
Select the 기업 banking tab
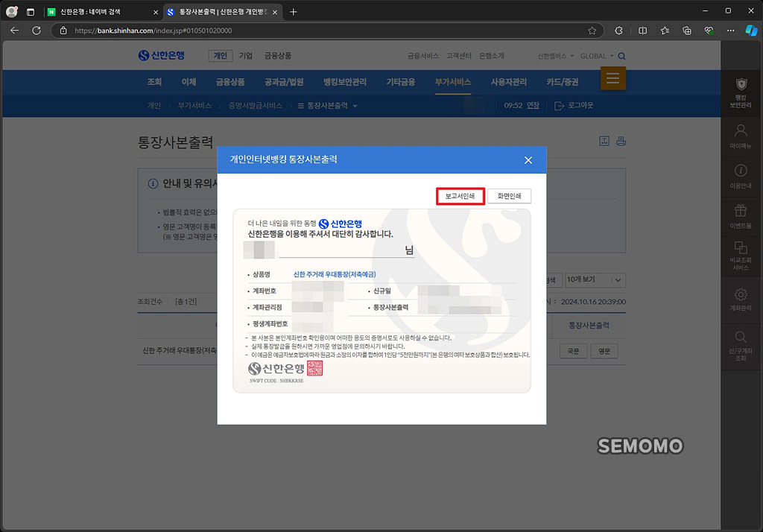coord(246,55)
